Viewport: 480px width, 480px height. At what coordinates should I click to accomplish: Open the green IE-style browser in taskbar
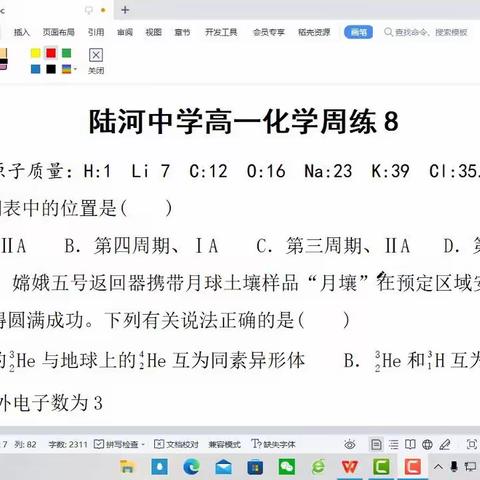click(318, 467)
